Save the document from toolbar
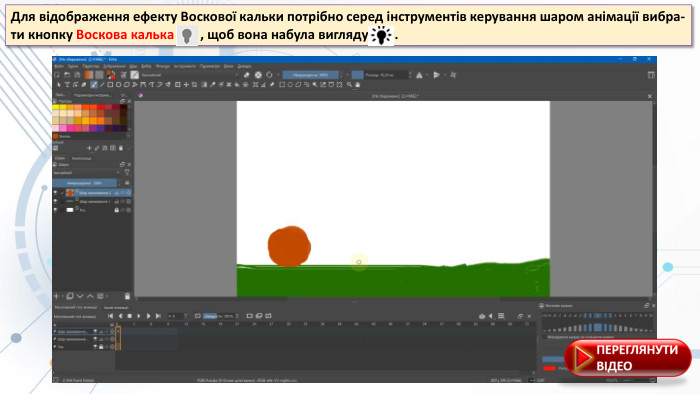Image resolution: width=700 pixels, height=394 pixels. [x=77, y=75]
